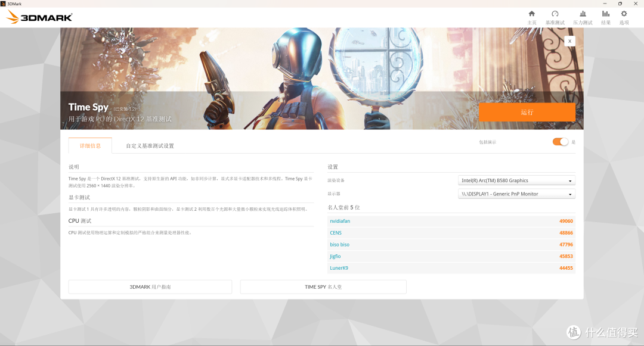
Task: Open the Options (选项) gear
Action: (x=624, y=18)
